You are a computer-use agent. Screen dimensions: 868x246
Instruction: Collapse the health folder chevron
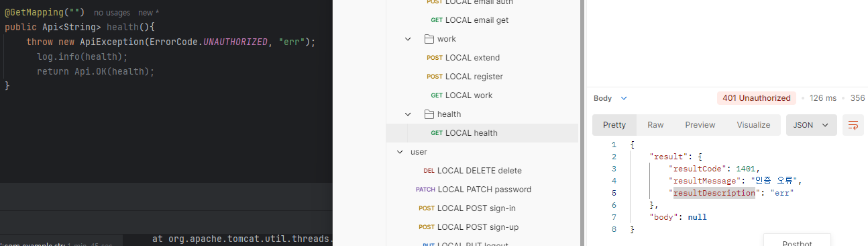pos(408,114)
